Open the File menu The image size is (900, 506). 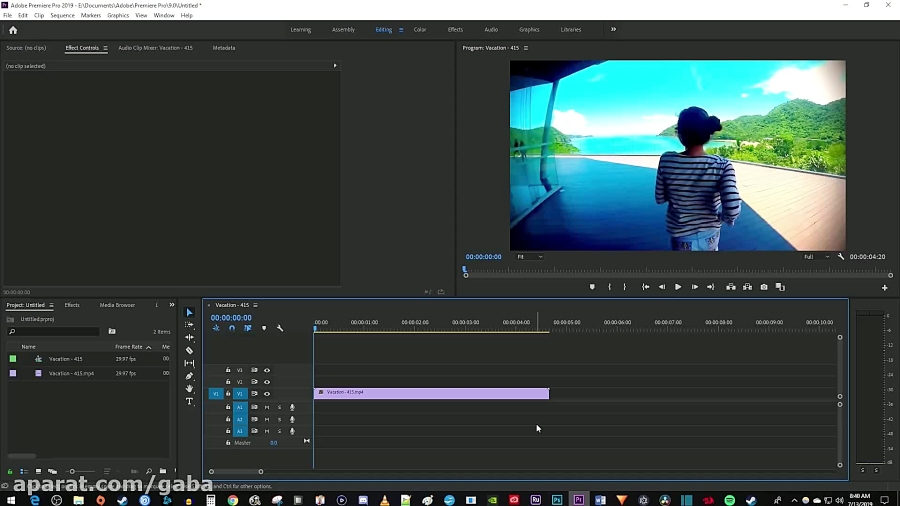(x=7, y=15)
